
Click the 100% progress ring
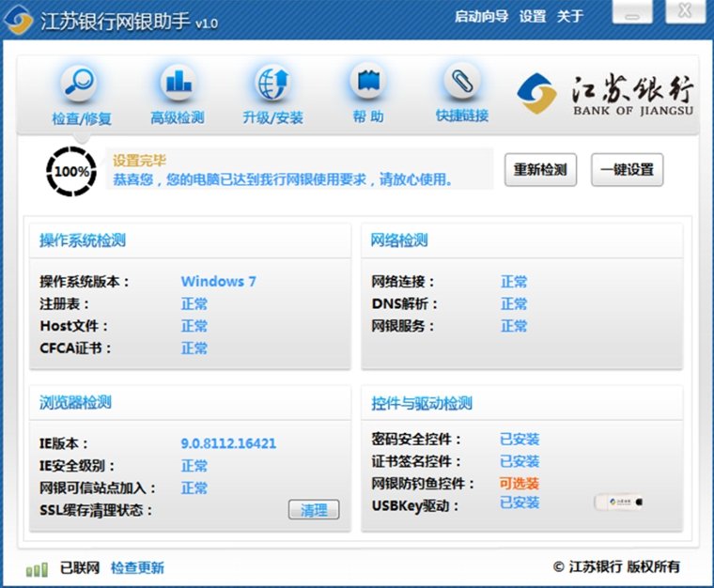pyautogui.click(x=71, y=172)
